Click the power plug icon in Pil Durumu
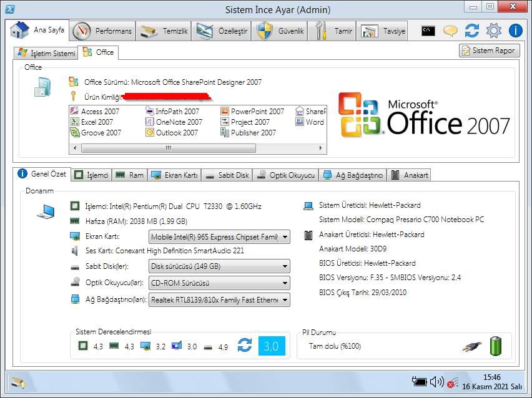The image size is (532, 398). pyautogui.click(x=471, y=346)
